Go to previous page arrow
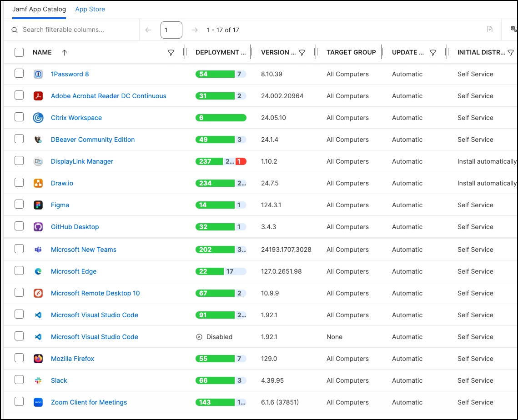The height and width of the screenshot is (420, 518). (x=148, y=30)
